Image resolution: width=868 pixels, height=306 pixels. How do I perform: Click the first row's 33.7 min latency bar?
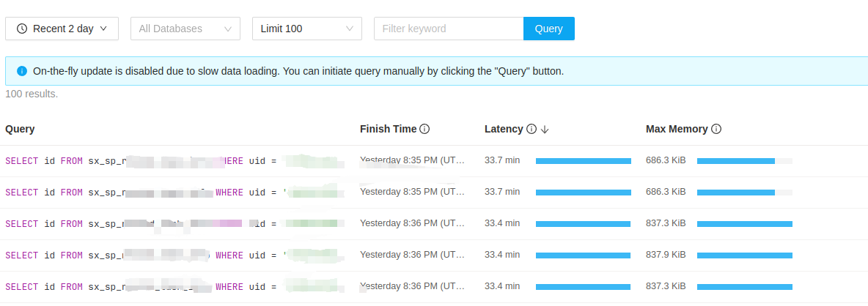[x=583, y=161]
